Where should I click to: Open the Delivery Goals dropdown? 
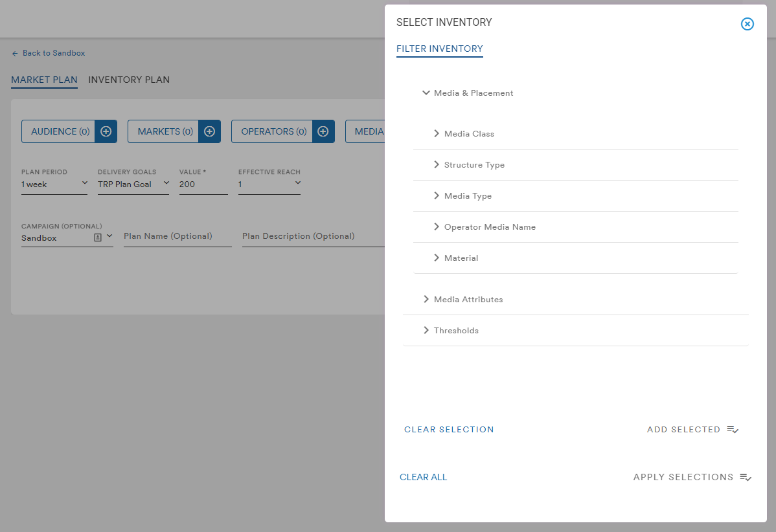tap(133, 184)
